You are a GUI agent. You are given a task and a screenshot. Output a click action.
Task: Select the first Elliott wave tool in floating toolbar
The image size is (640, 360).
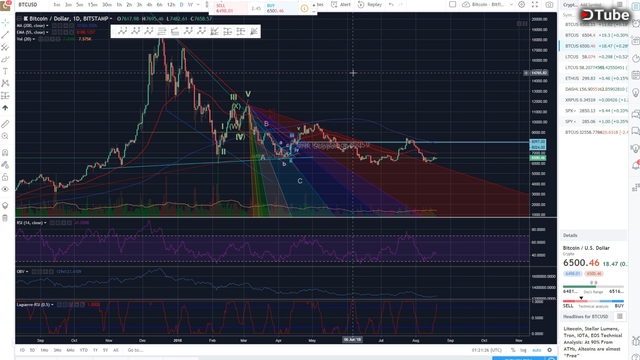[122, 31]
